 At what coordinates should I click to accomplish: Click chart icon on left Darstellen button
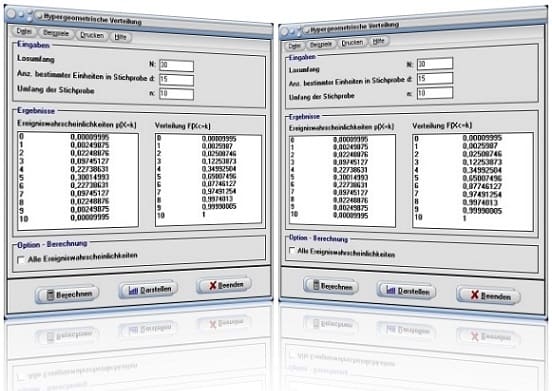tap(133, 291)
